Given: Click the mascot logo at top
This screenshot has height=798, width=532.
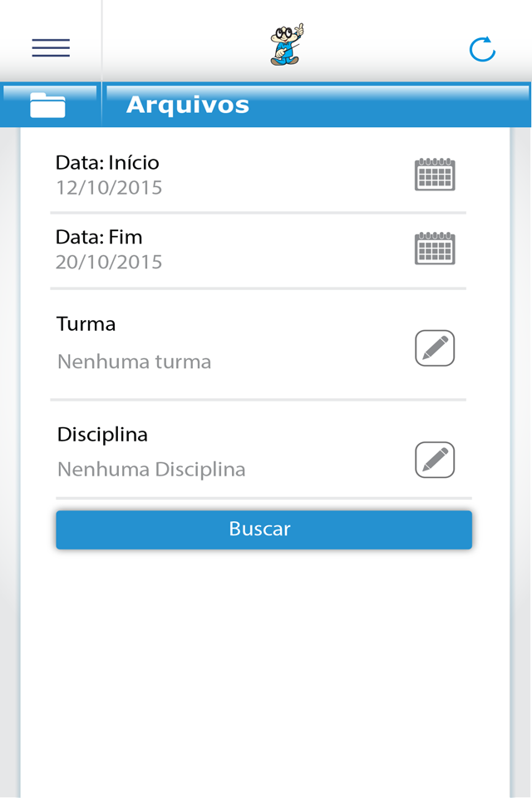Looking at the screenshot, I should point(287,45).
